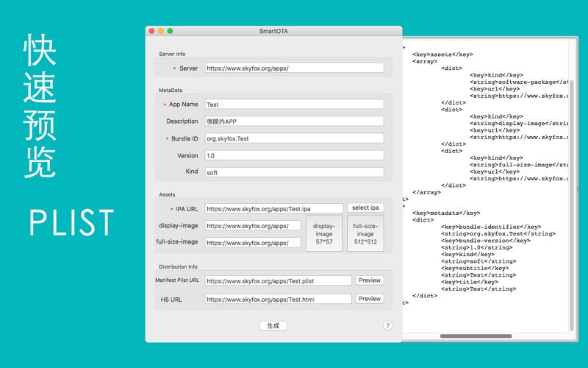Select the full-size-image 512*512 image well
Screen dimensions: 588x368
click(x=365, y=233)
